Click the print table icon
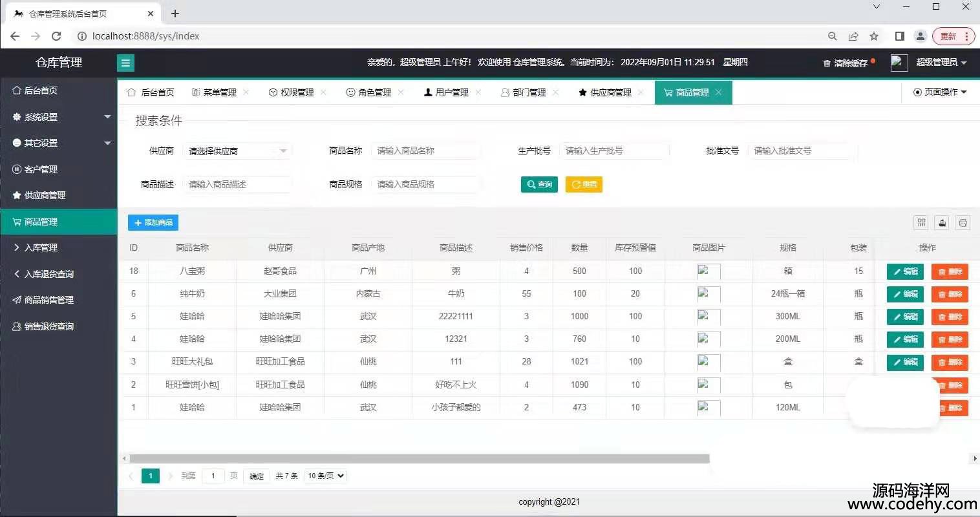The height and width of the screenshot is (517, 980). click(x=963, y=222)
